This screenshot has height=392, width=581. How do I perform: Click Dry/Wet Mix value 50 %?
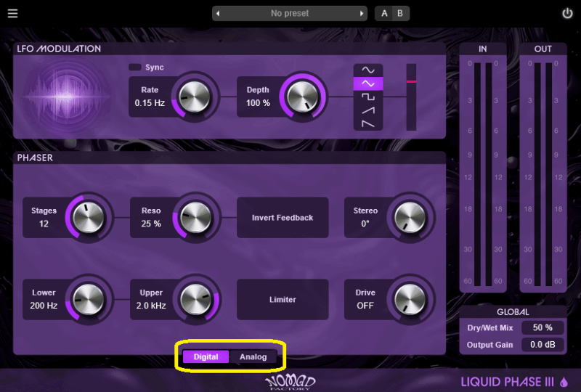point(543,327)
